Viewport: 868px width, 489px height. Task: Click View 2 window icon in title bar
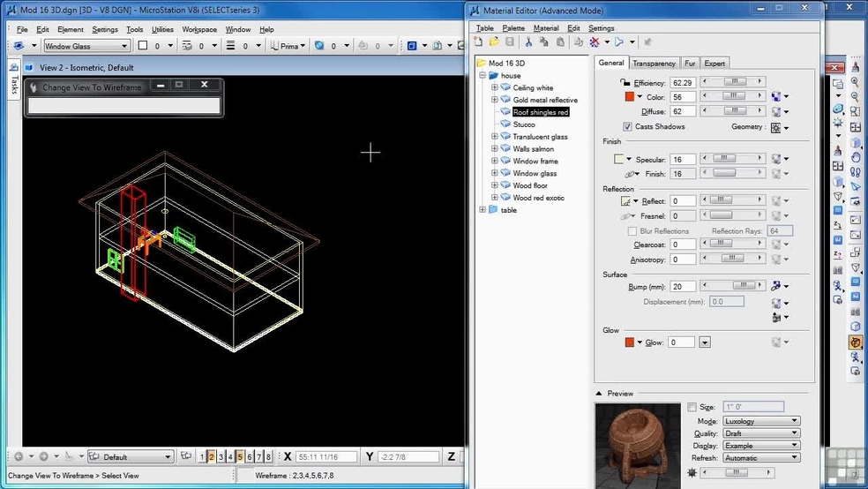(29, 68)
